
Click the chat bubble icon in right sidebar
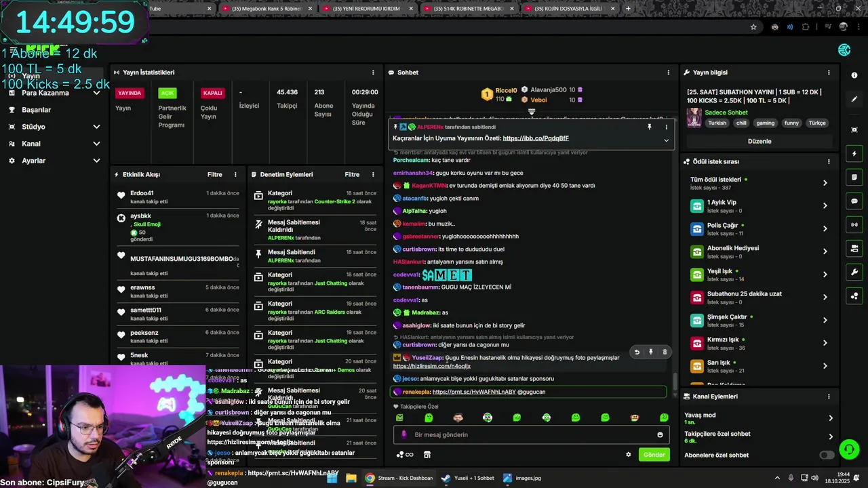click(x=854, y=201)
